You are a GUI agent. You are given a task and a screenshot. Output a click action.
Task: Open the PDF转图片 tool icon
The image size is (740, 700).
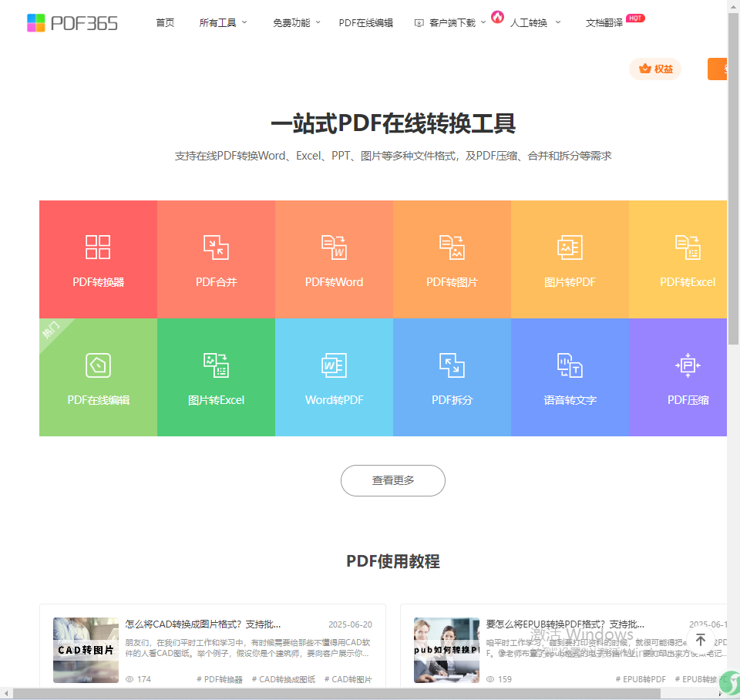(x=452, y=247)
